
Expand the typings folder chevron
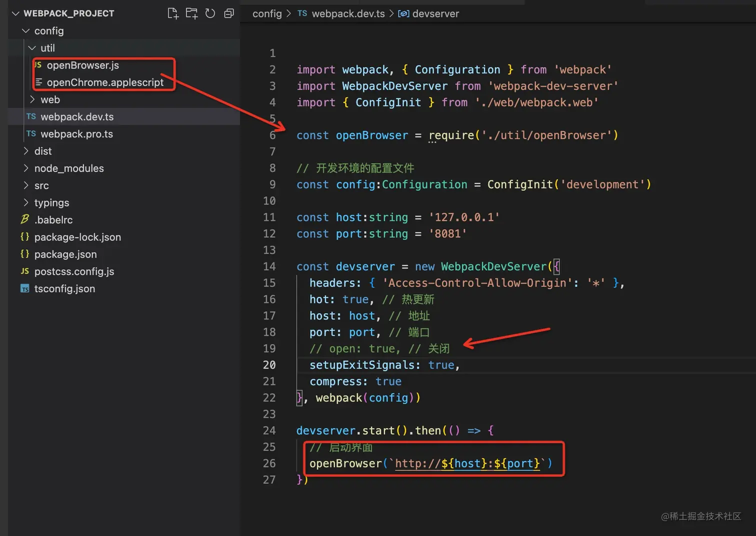[x=26, y=203]
